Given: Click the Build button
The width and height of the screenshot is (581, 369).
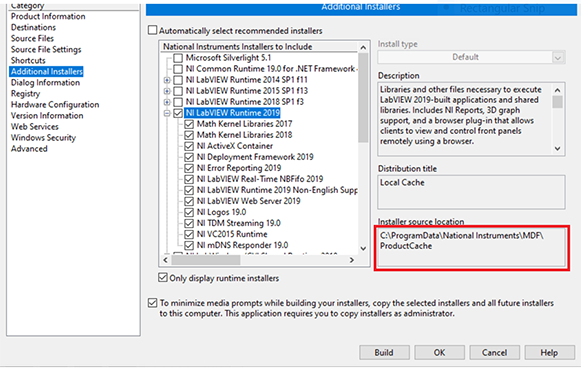Looking at the screenshot, I should click(x=384, y=352).
